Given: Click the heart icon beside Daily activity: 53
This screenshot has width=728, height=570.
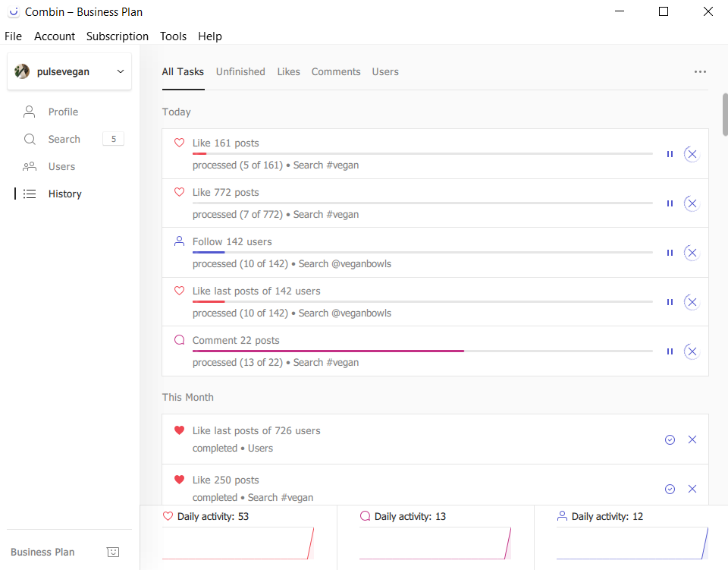Looking at the screenshot, I should 168,516.
